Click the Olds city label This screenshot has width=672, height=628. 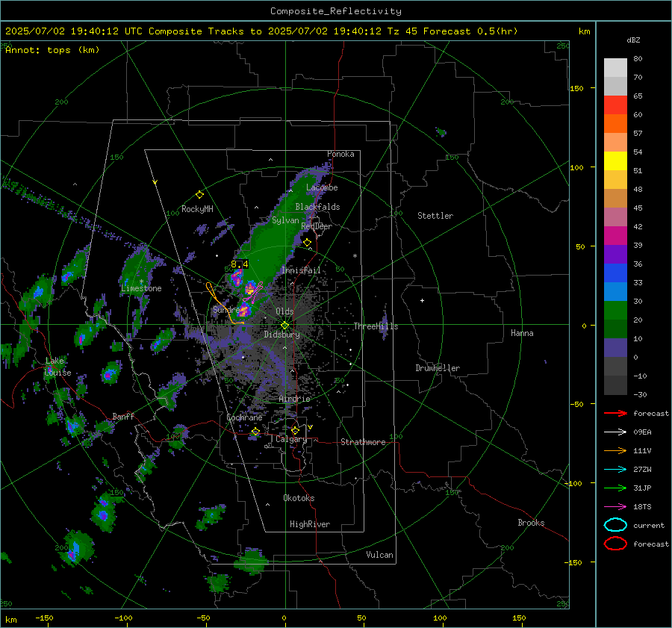(284, 311)
